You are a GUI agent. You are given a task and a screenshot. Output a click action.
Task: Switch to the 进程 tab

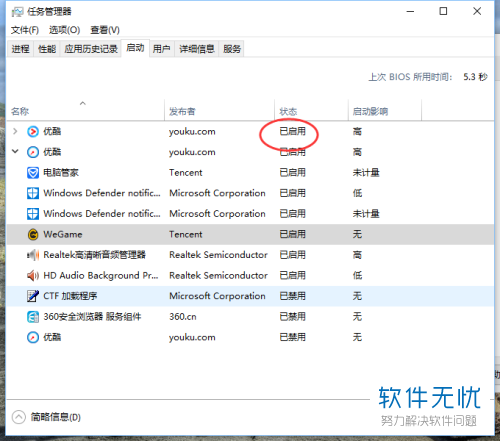[20, 49]
